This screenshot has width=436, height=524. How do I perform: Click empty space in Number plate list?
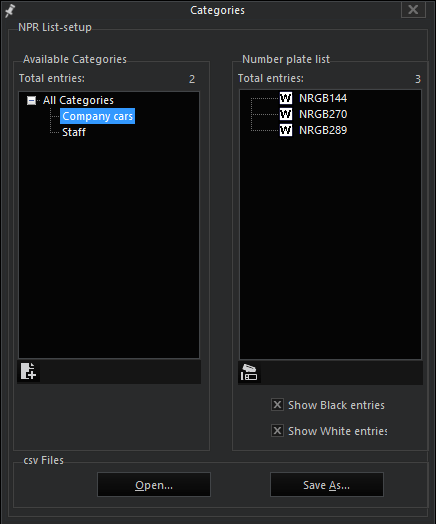(330, 247)
